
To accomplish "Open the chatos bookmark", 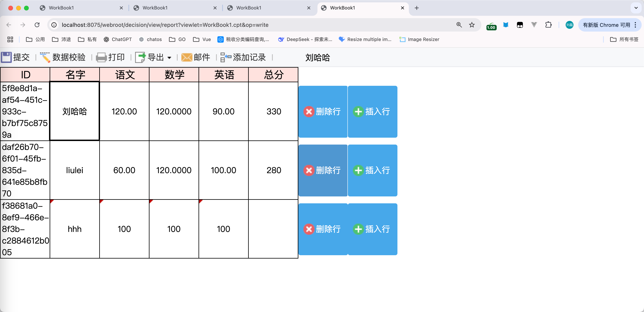I will (150, 39).
